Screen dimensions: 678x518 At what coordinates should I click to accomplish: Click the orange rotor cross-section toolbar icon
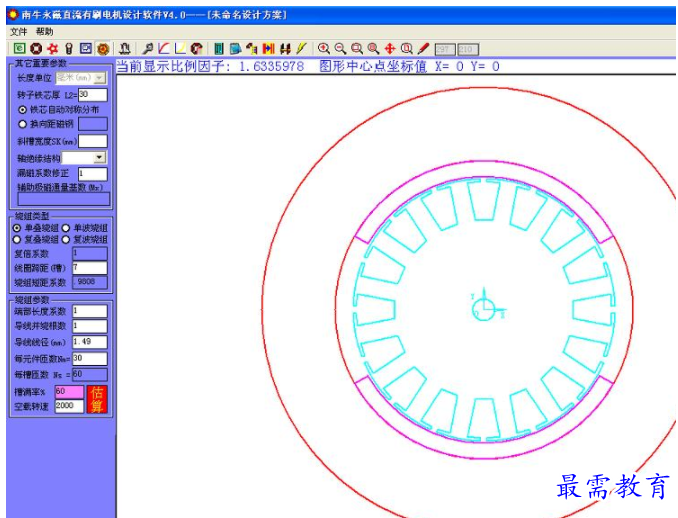click(x=103, y=48)
